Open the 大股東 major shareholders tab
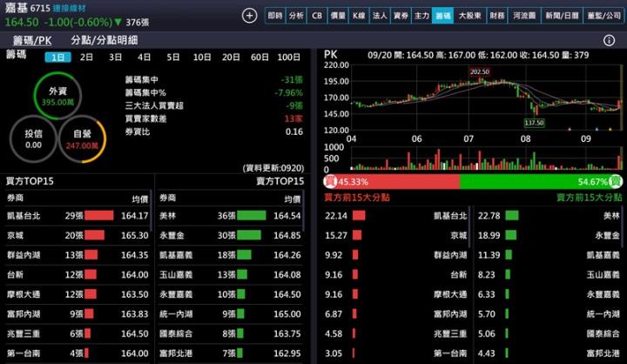The height and width of the screenshot is (364, 627). click(469, 16)
